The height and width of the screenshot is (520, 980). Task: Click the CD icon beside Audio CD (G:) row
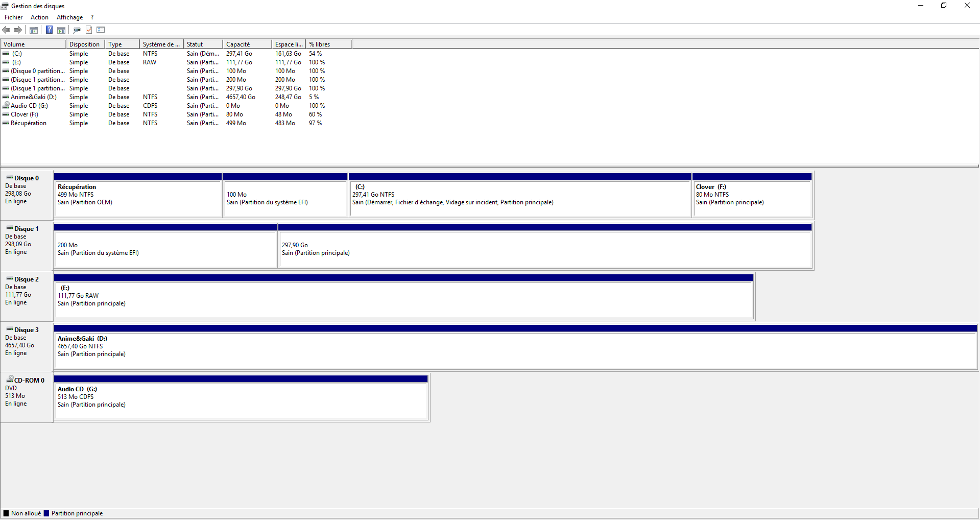(x=6, y=105)
